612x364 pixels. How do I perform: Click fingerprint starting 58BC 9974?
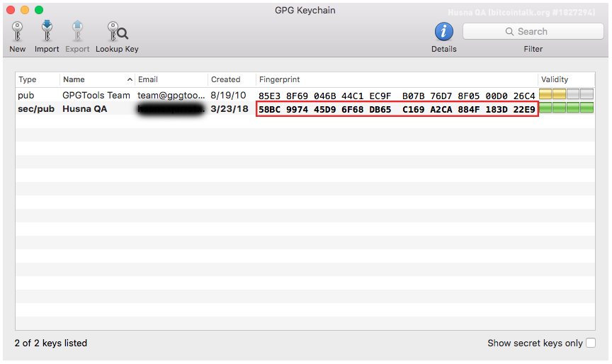397,110
